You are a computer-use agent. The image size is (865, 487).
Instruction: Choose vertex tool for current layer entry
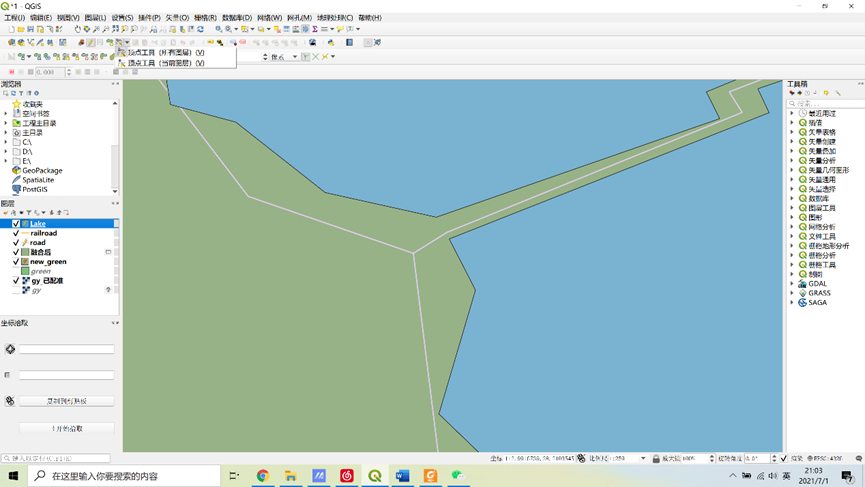click(165, 63)
